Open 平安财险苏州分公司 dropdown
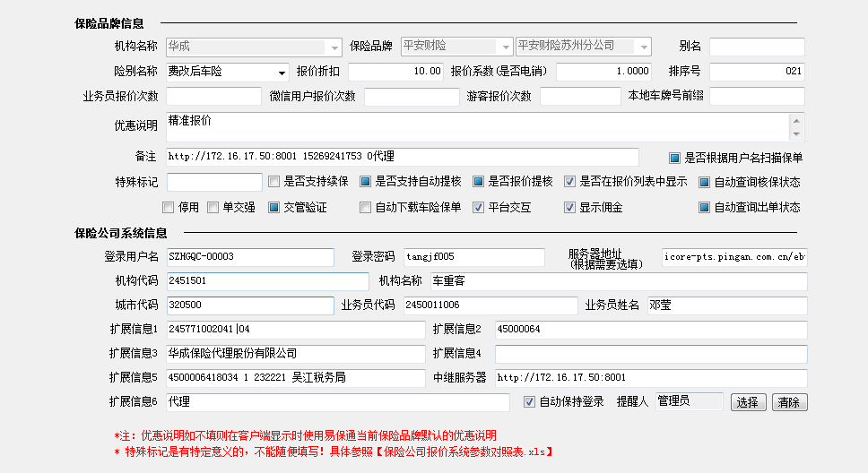 (x=644, y=47)
